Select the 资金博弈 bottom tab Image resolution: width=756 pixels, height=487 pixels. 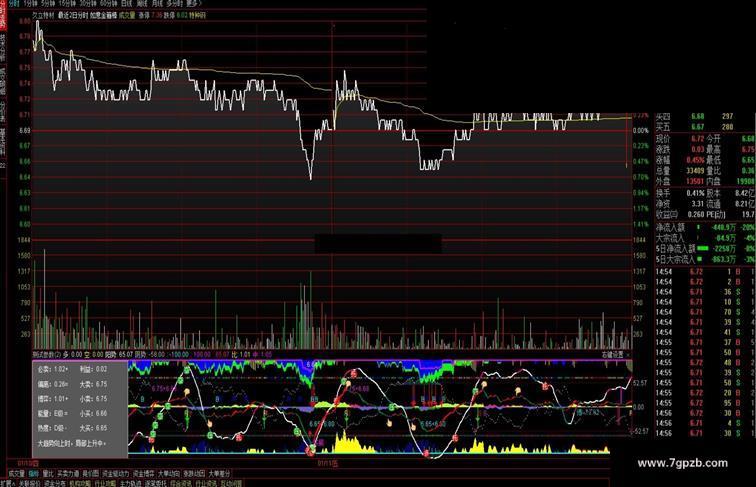coord(144,474)
